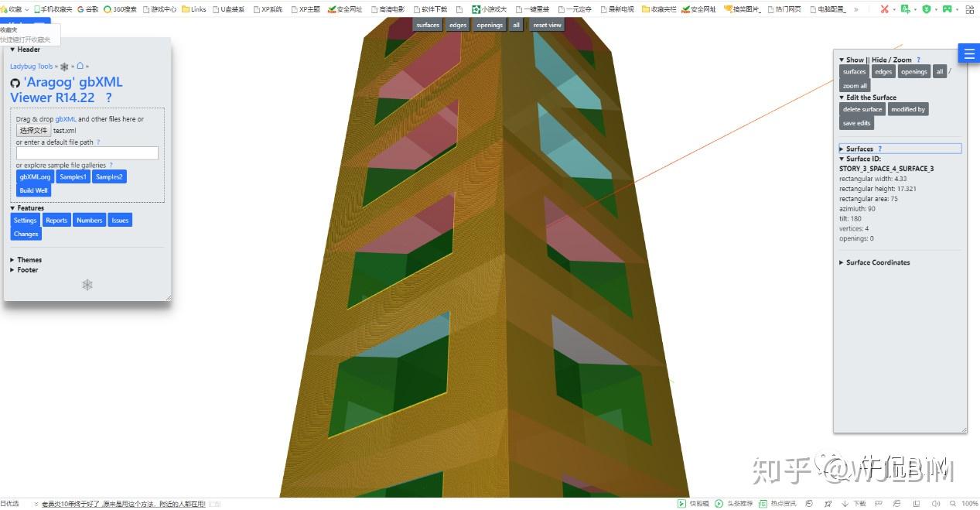
Task: Click the snowflake logo at panel bottom
Action: [x=87, y=285]
